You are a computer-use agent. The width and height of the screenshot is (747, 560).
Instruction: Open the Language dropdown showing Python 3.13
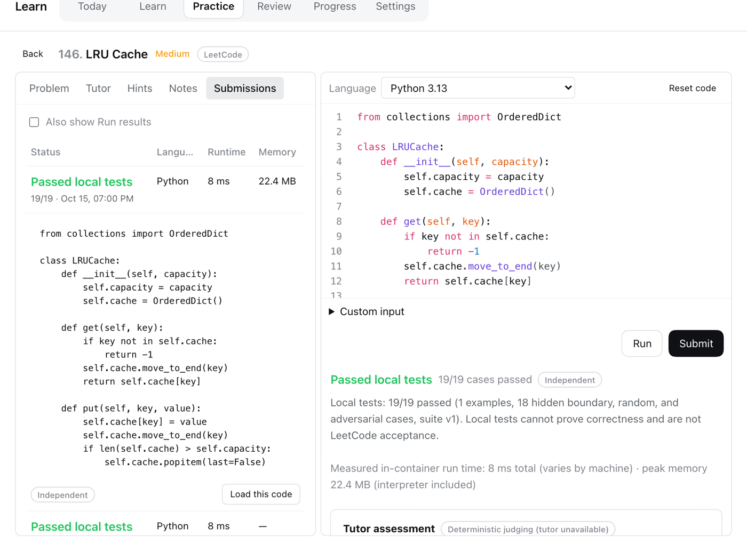point(478,88)
